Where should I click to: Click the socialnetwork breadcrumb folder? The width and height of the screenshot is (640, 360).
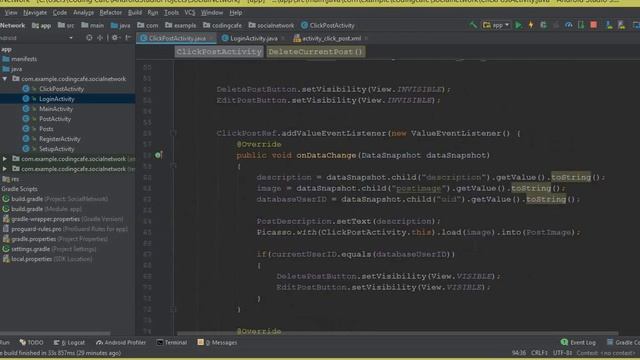pyautogui.click(x=271, y=25)
